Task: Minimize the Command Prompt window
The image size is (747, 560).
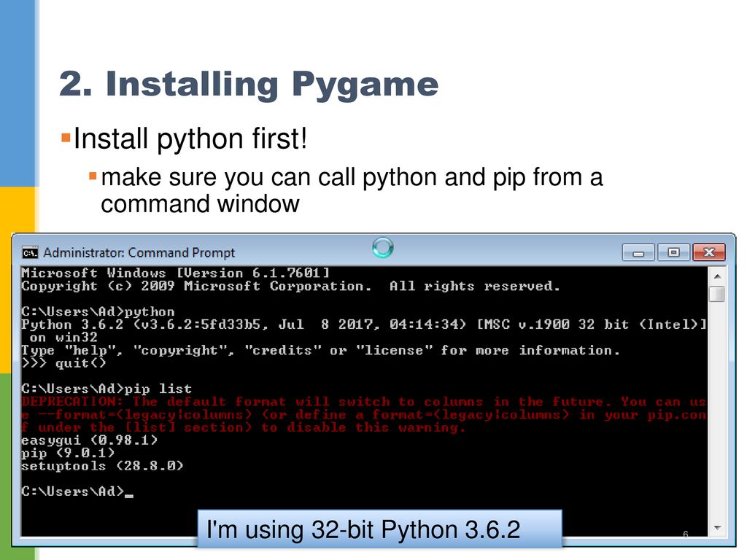Action: click(638, 252)
